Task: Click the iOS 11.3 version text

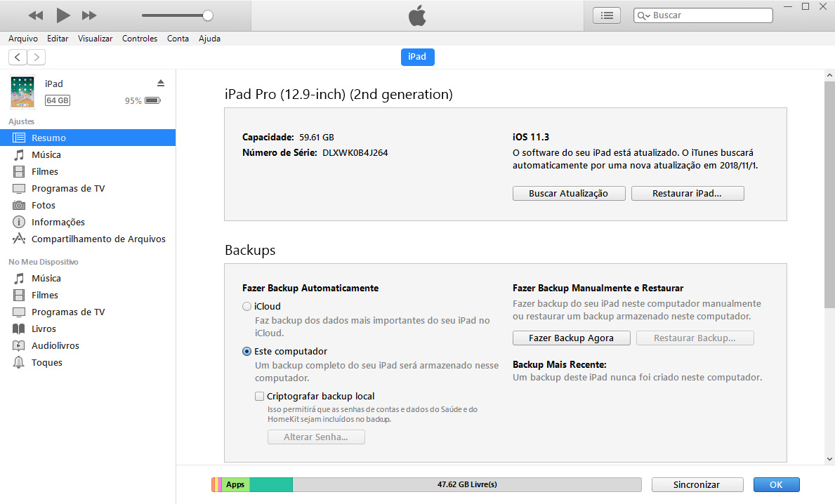Action: 531,138
